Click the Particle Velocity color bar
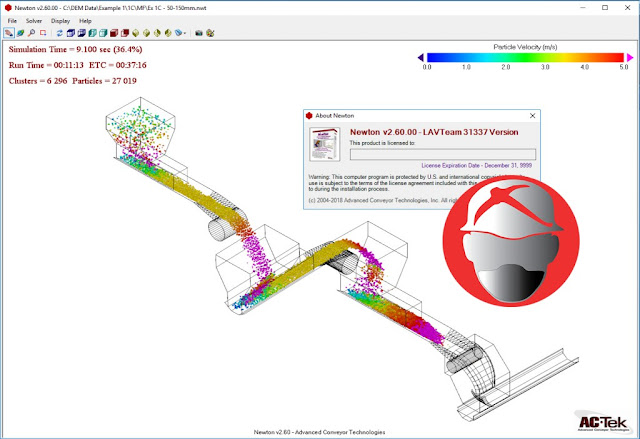This screenshot has width=640, height=439. click(525, 58)
